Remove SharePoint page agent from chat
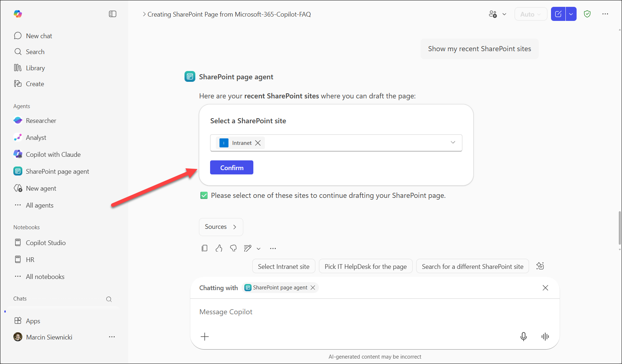 point(313,288)
